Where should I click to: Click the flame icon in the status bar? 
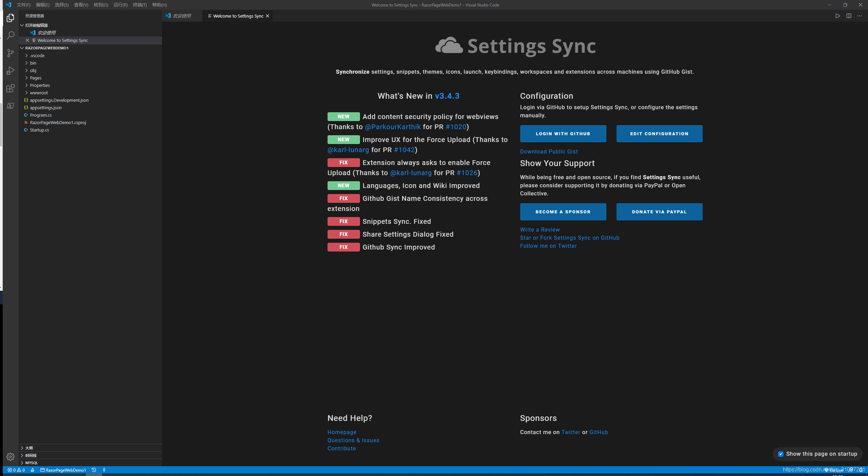tap(32, 470)
